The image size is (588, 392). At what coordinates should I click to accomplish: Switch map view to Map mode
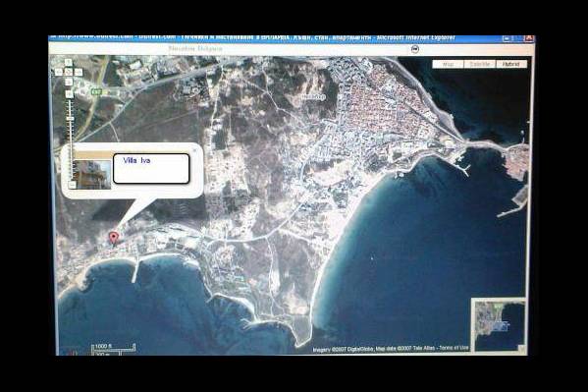pos(449,64)
